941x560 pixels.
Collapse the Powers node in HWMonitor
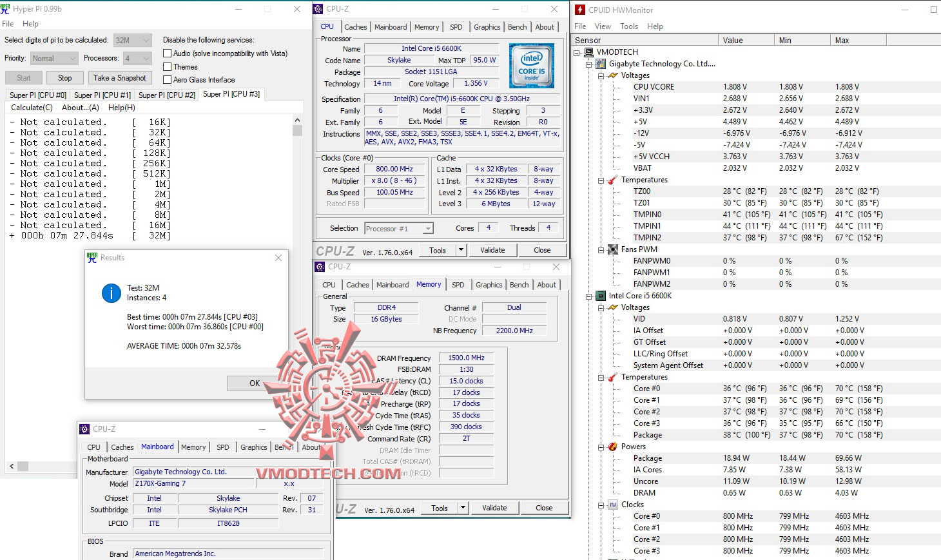pos(601,447)
